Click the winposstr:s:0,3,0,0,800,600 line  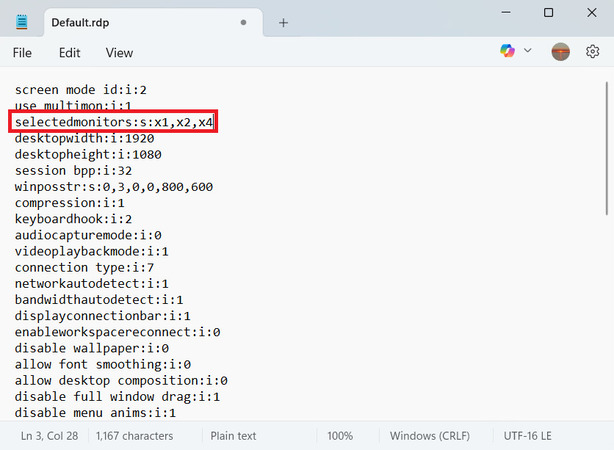114,187
